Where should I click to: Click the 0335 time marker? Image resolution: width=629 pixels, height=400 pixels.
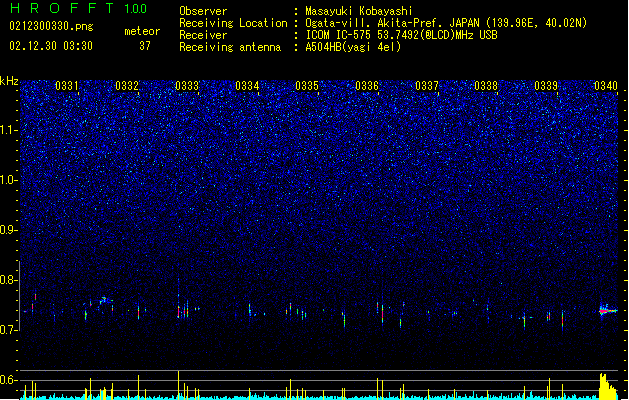pos(307,86)
